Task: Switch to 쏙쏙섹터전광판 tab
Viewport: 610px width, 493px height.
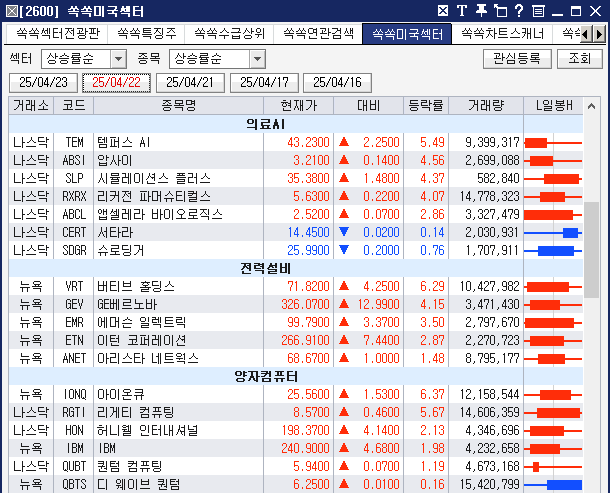Action: [x=58, y=33]
